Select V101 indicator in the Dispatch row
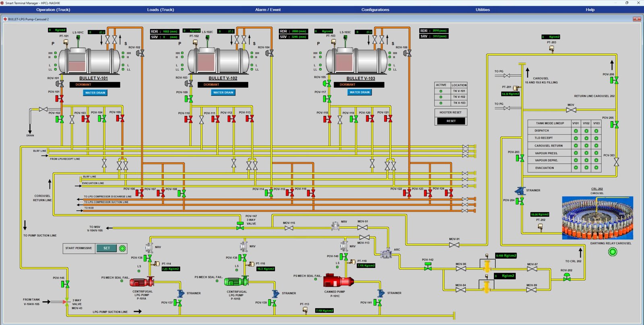Image resolution: width=644 pixels, height=325 pixels. 576,131
